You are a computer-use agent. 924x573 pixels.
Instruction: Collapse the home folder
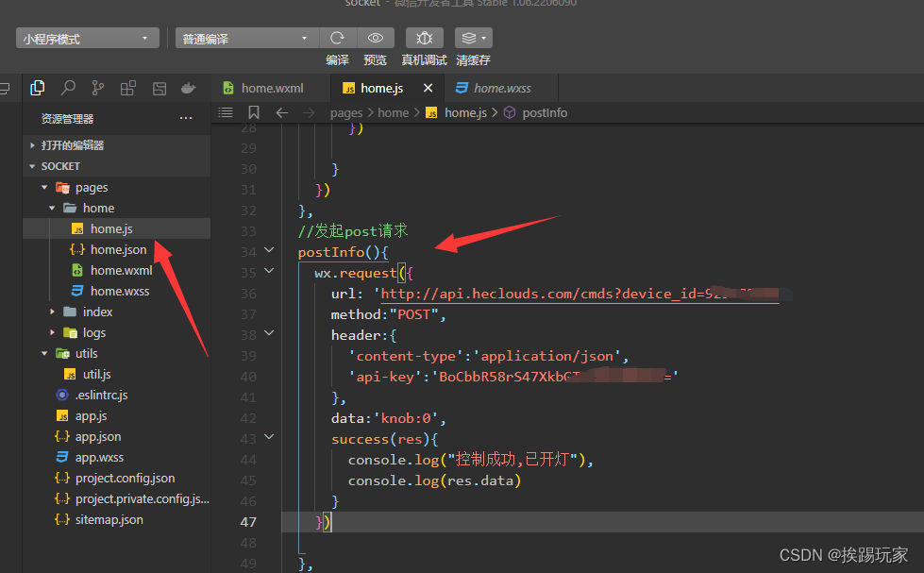pos(116,208)
